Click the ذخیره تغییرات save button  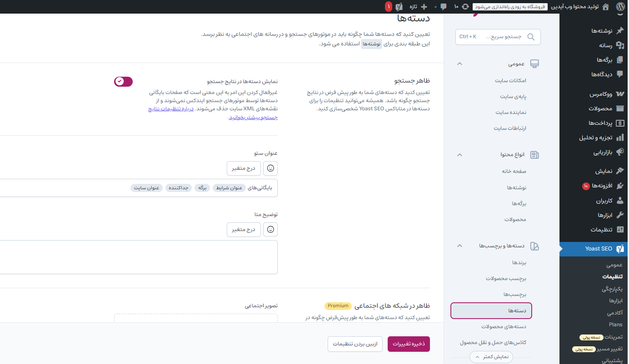point(409,344)
